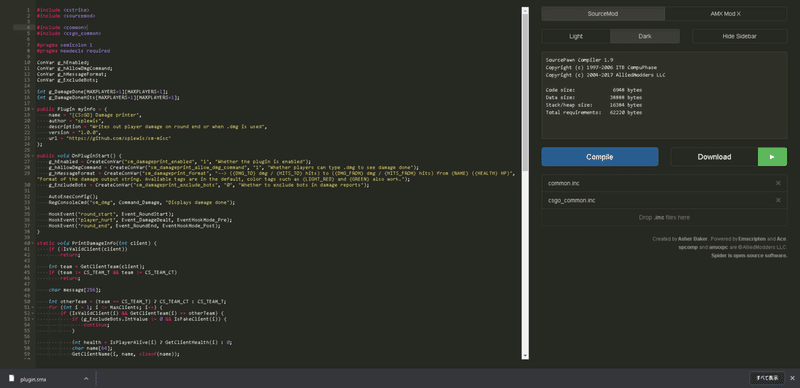The image size is (800, 388).
Task: Remove the csgo_common.inc include file
Action: tap(778, 200)
